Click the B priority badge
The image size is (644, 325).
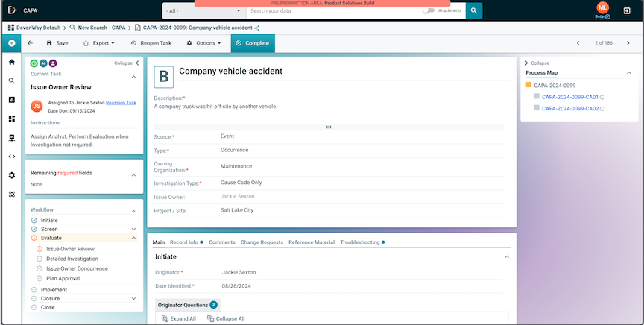coord(163,77)
